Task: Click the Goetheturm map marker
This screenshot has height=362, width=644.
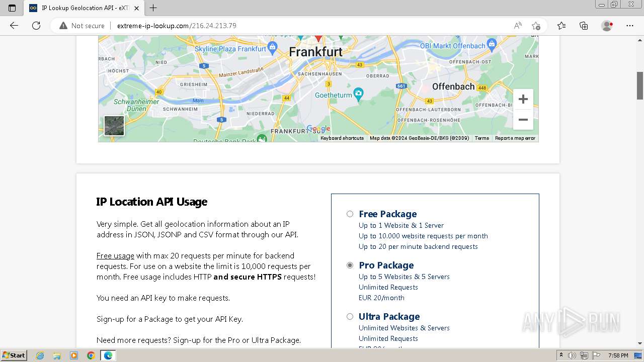Action: (x=358, y=94)
